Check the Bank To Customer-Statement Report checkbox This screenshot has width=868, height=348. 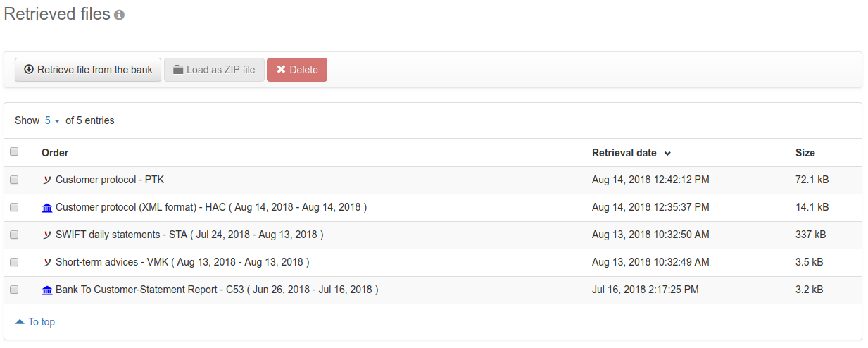14,290
